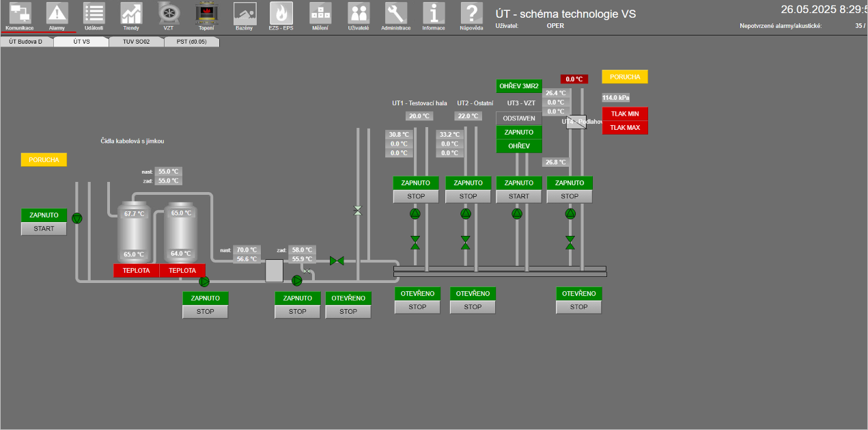868x430 pixels.
Task: Click the pump symbol on UT1 branch
Action: [x=415, y=214]
